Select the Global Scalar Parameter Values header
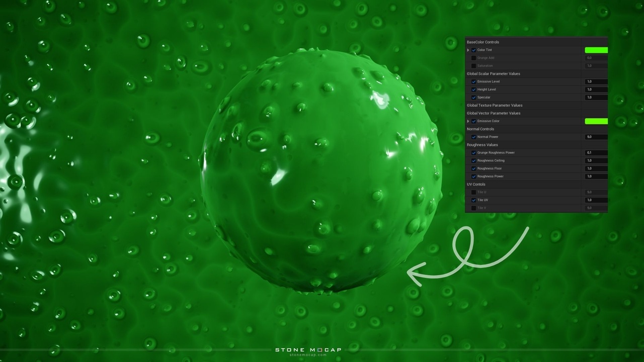 (494, 74)
